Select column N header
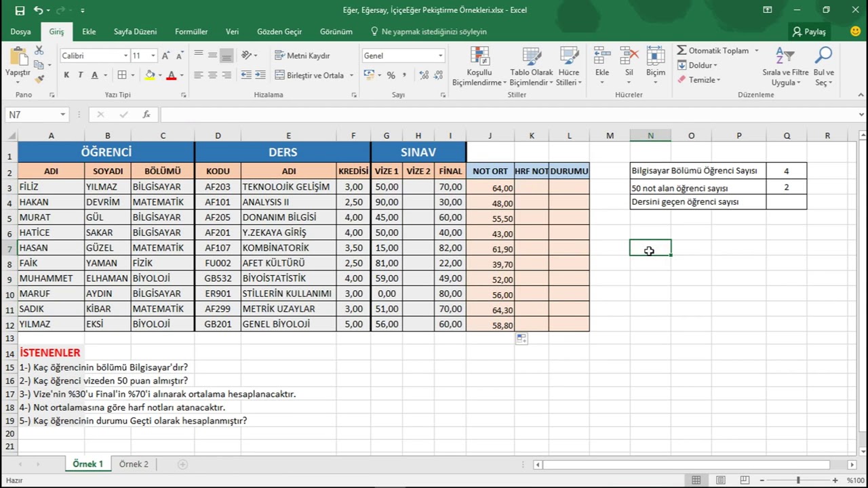 (x=650, y=136)
